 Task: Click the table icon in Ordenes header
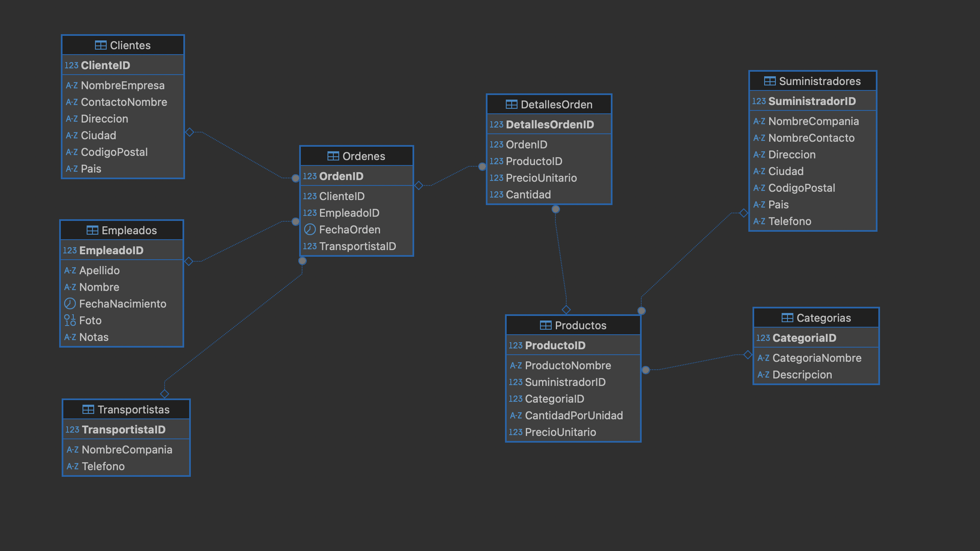point(333,156)
